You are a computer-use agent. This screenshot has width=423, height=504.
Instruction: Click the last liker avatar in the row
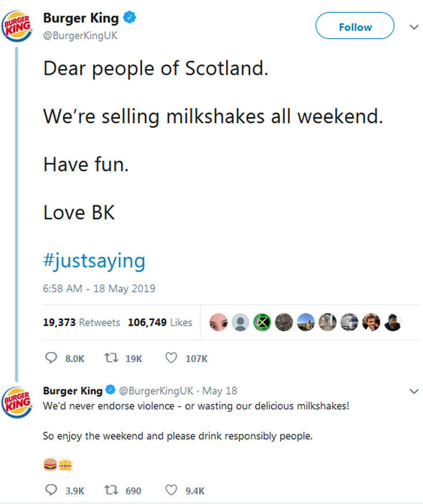coord(392,322)
